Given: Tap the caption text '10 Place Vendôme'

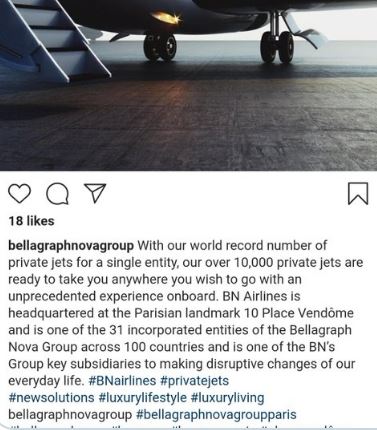Looking at the screenshot, I should 298,313.
